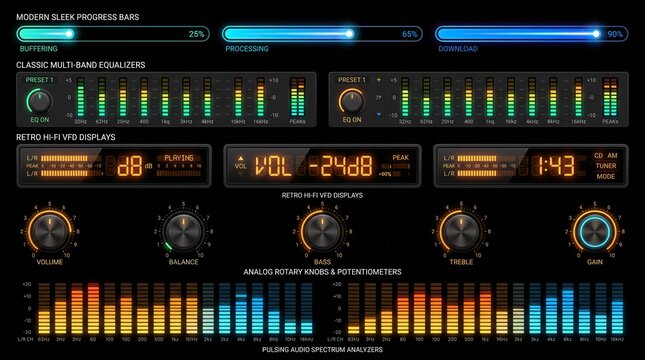Click the 65% value on the Processing bar

point(410,34)
